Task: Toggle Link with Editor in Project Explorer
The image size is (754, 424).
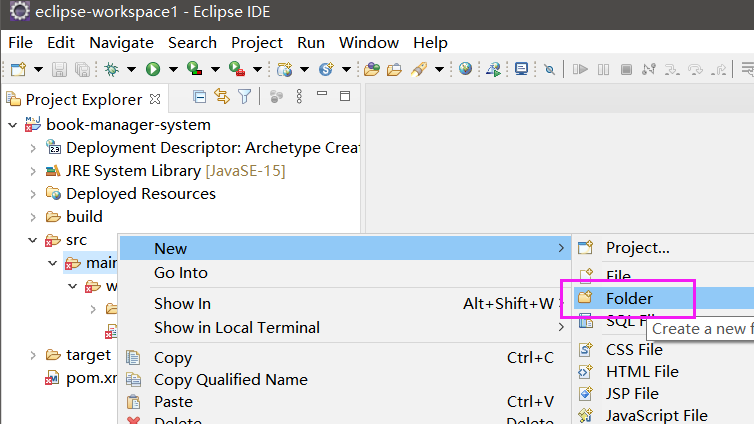Action: click(x=222, y=97)
